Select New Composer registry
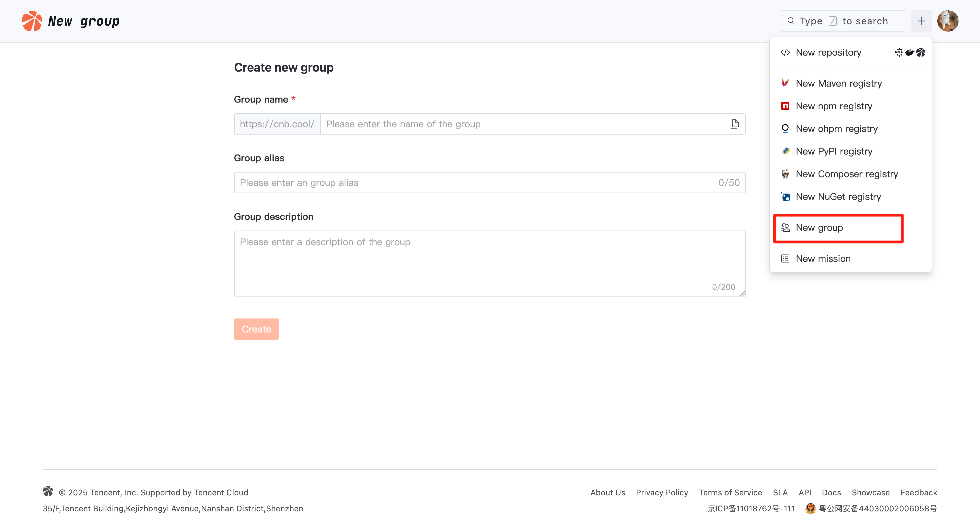Screen dimensions: 980x531 [846, 174]
